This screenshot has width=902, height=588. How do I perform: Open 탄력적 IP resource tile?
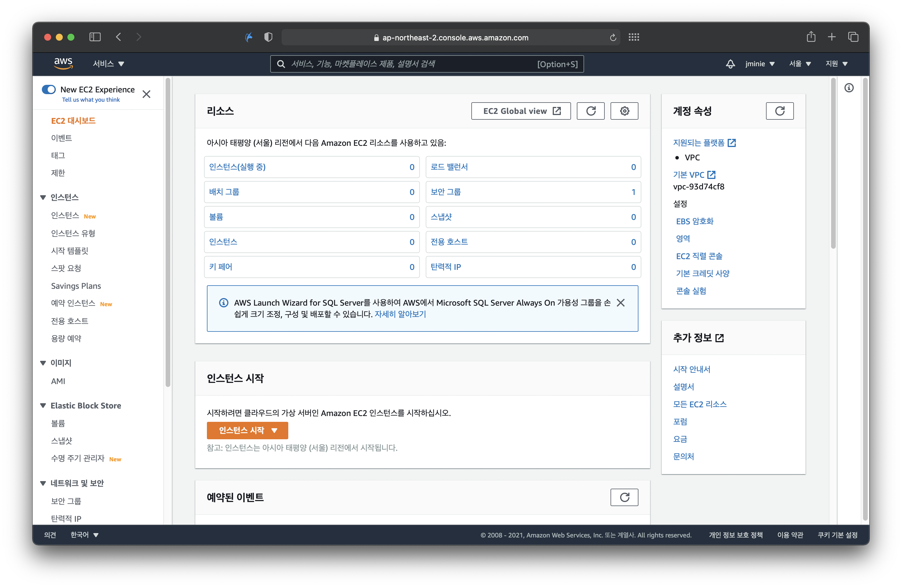(533, 267)
